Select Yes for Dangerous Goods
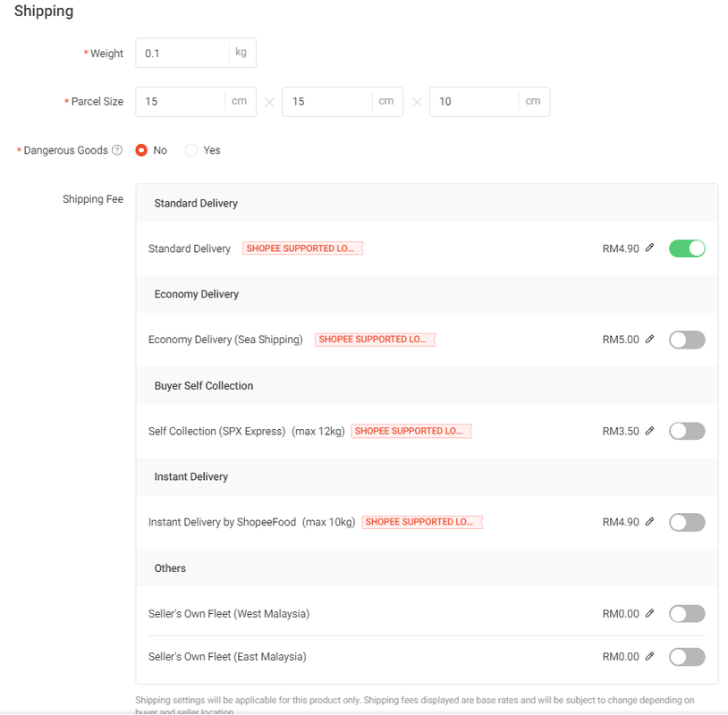This screenshot has height=715, width=728. (x=190, y=150)
